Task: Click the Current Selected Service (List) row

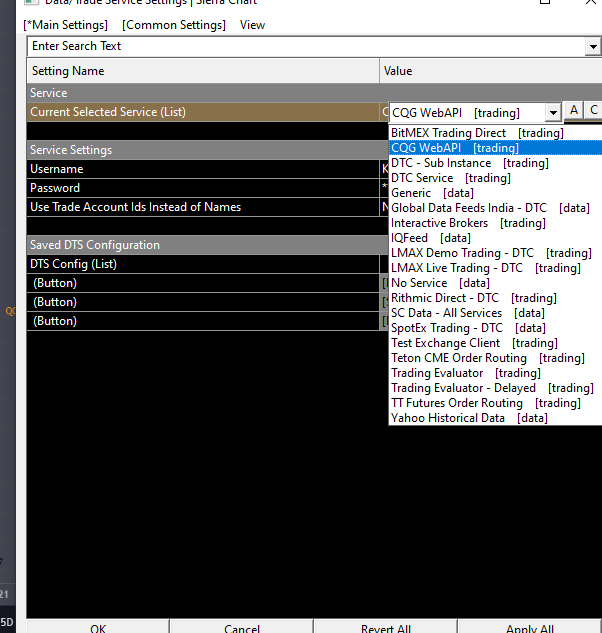Action: tap(203, 112)
